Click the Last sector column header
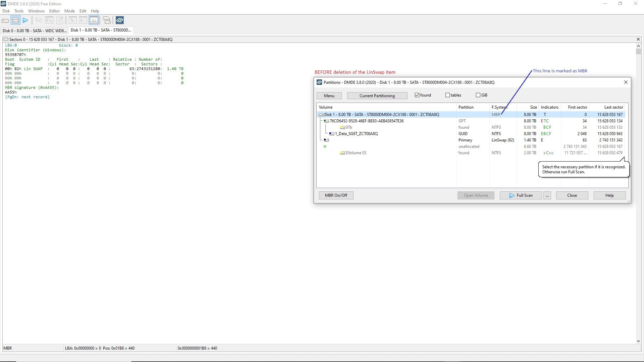Image resolution: width=644 pixels, height=362 pixels. [x=607, y=107]
